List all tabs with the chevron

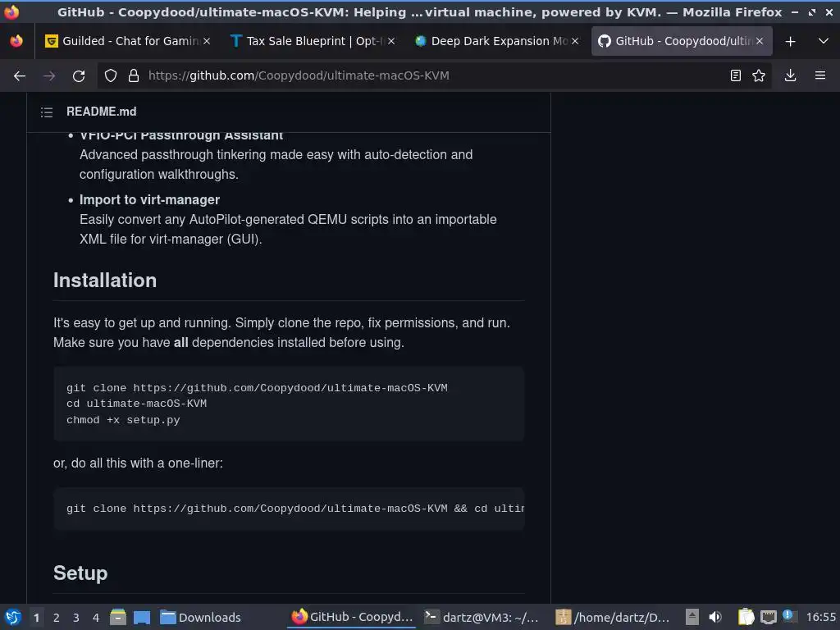coord(824,41)
